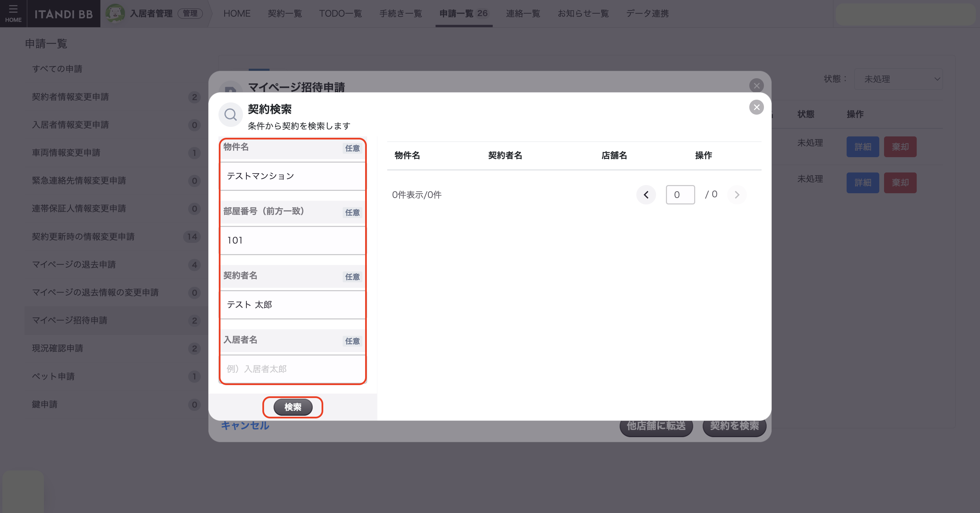980x513 pixels.
Task: Click the 店舗名 column header
Action: click(x=614, y=155)
